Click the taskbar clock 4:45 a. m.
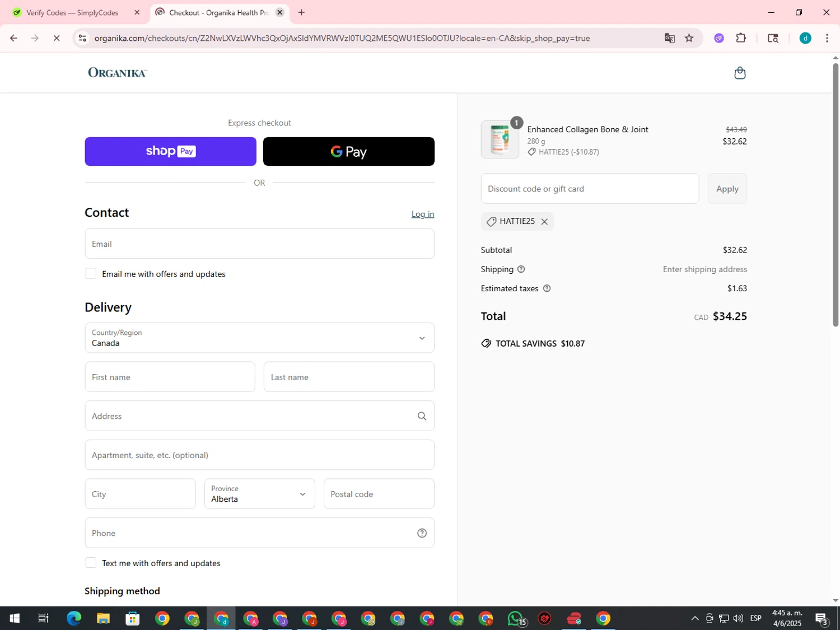840x630 pixels. [787, 618]
